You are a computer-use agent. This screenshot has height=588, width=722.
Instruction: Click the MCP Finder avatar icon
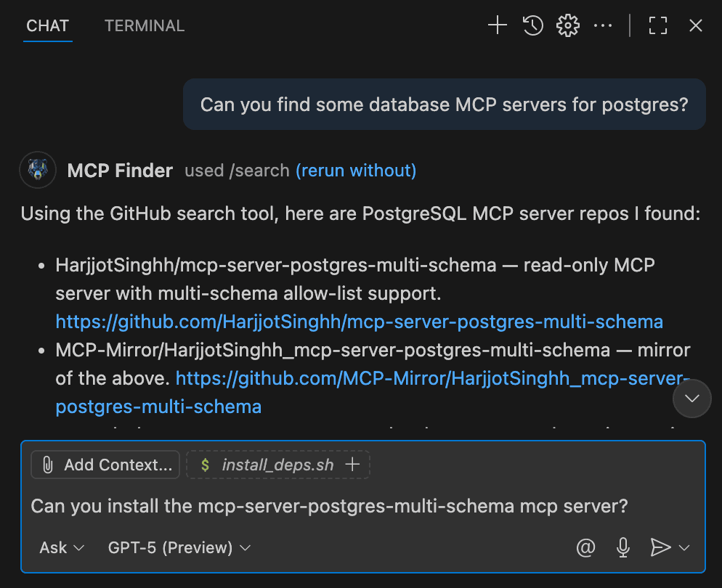tap(38, 170)
